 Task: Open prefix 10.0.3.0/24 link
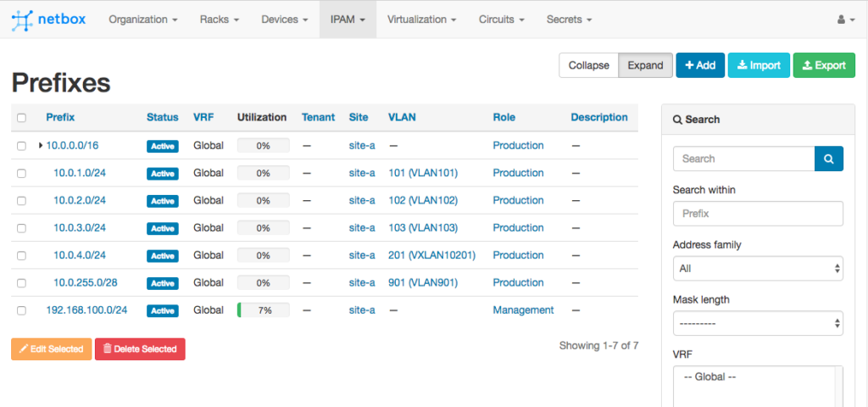pos(80,227)
